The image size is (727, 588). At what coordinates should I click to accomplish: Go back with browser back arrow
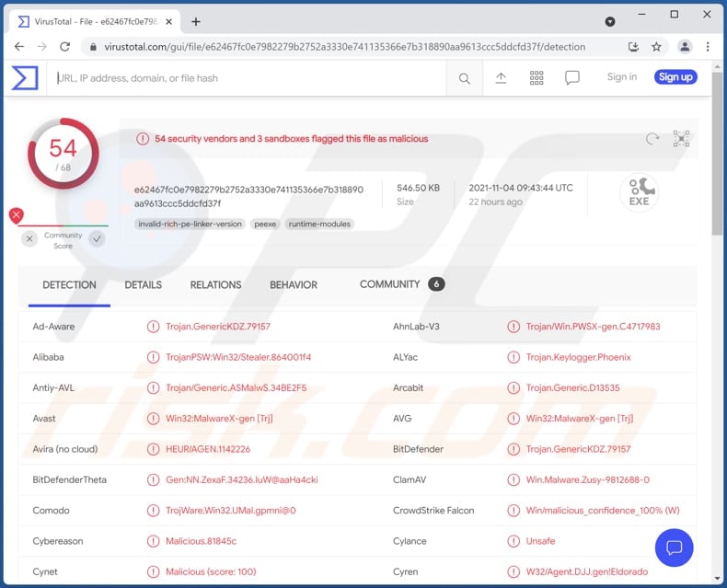(19, 46)
